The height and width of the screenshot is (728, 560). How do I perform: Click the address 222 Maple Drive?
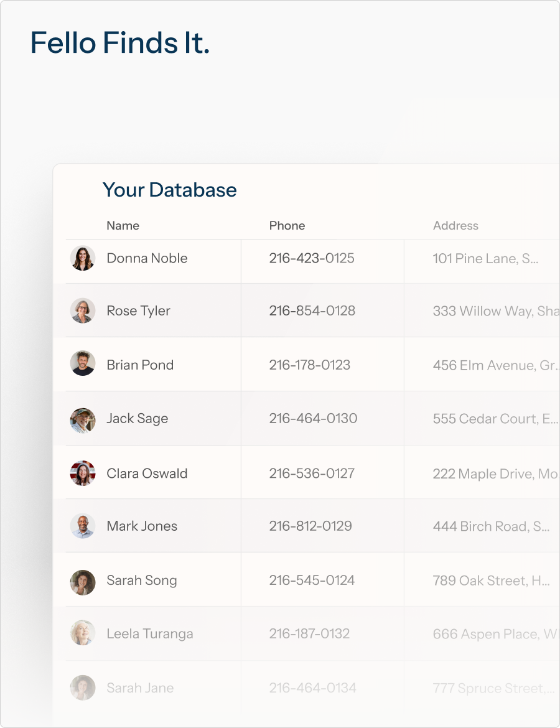pos(496,474)
